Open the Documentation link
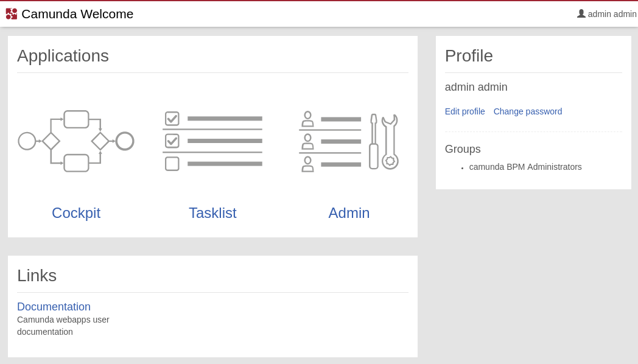638x364 pixels. (54, 307)
